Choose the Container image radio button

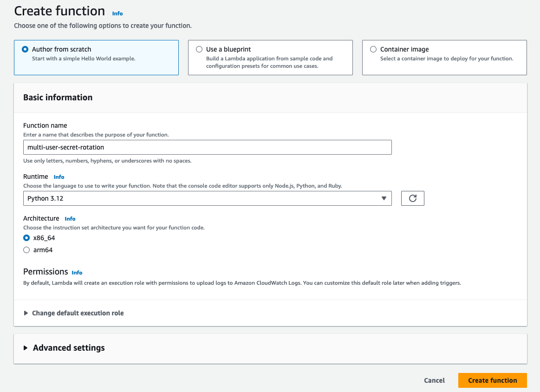373,49
